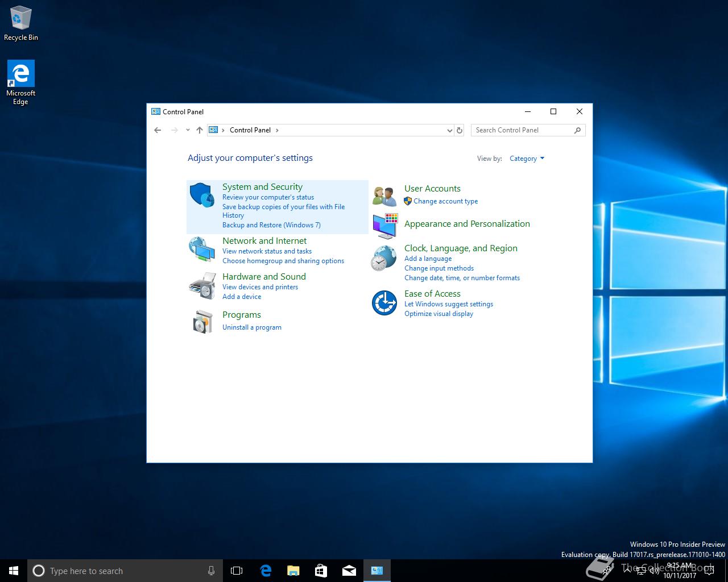Image resolution: width=728 pixels, height=582 pixels.
Task: Go up one level with the Up arrow
Action: (x=200, y=130)
